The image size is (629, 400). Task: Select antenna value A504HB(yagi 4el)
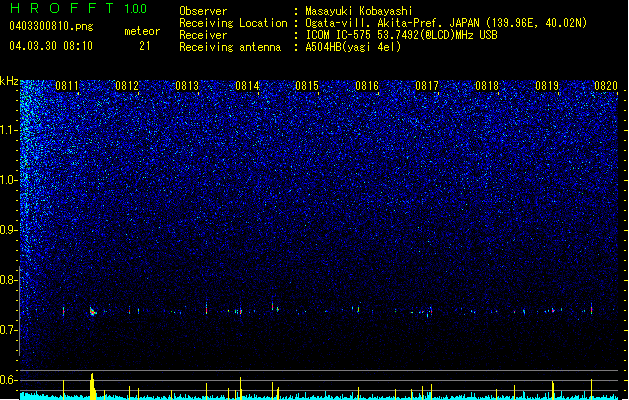point(353,47)
